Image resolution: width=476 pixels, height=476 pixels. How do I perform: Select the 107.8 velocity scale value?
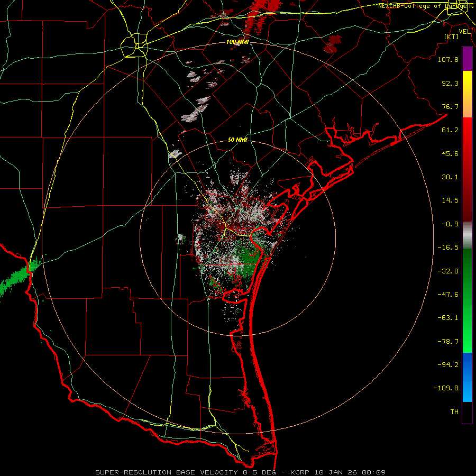tap(448, 59)
